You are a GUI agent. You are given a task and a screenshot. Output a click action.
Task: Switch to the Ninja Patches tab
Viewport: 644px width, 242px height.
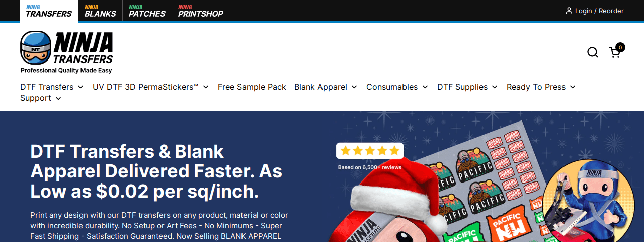click(147, 11)
